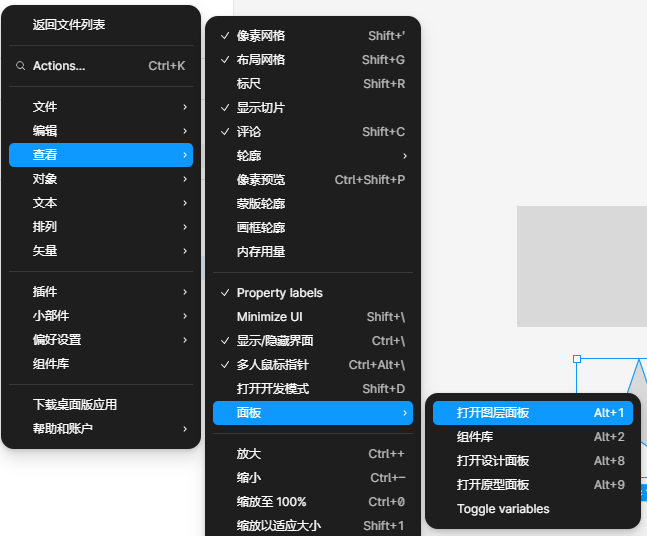This screenshot has width=647, height=536.
Task: Click the gray rectangle on canvas
Action: tap(582, 266)
